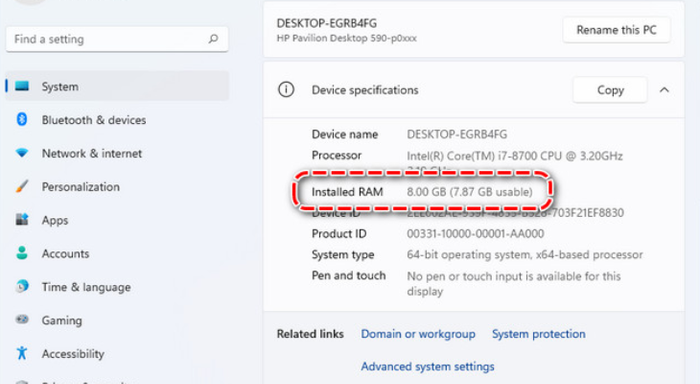Click the Apps icon in sidebar

tap(22, 219)
